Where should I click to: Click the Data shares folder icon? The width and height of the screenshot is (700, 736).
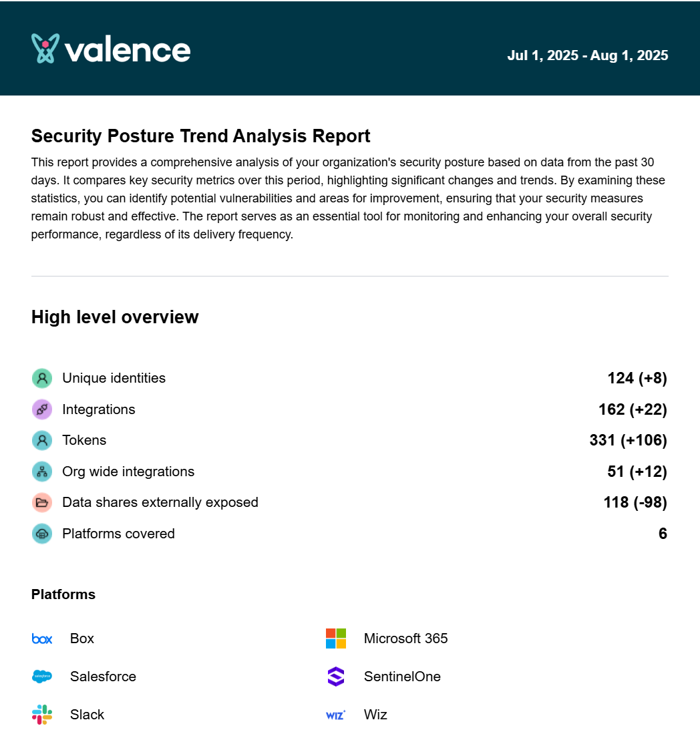[x=42, y=503]
